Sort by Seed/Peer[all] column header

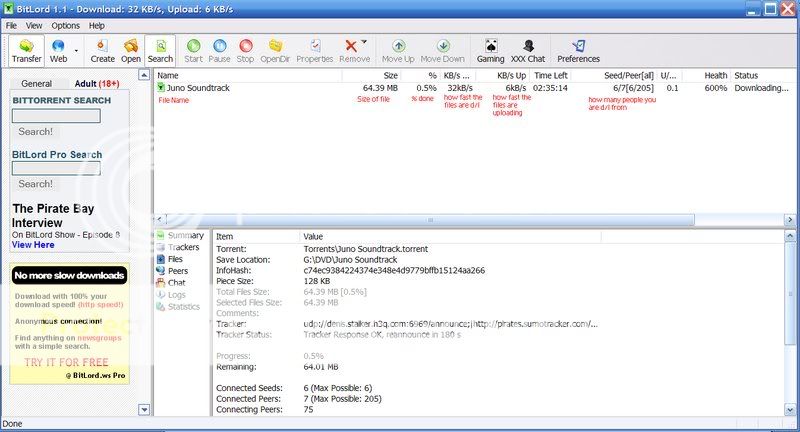[614, 75]
